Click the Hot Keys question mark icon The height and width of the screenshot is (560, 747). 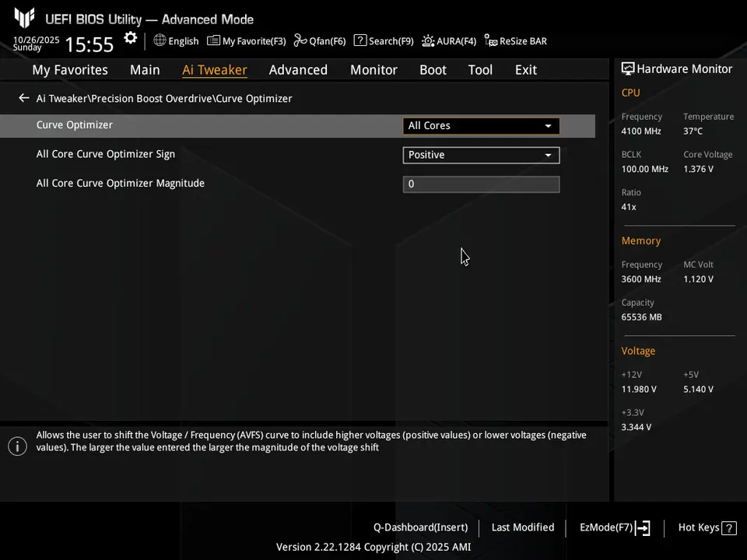729,528
